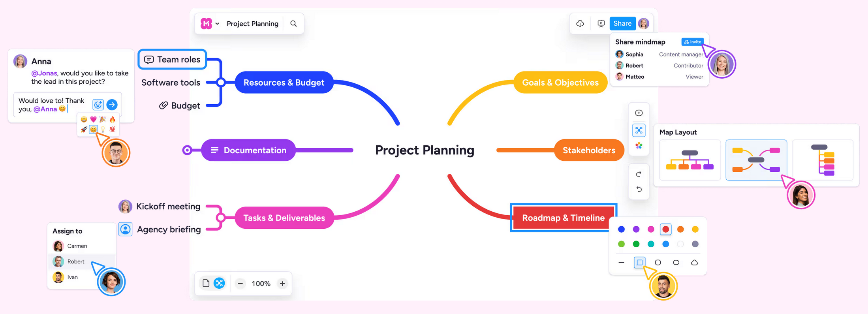Open the Mindomo logo chevron dropdown
The image size is (868, 314).
[218, 23]
